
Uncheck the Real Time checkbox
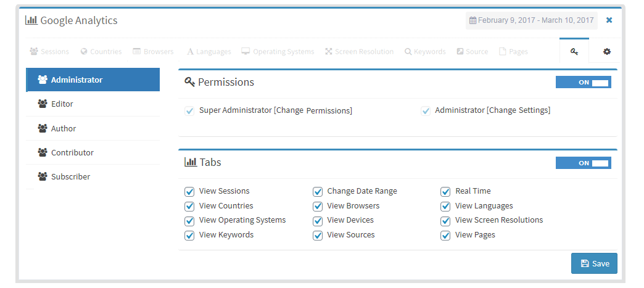[445, 192]
